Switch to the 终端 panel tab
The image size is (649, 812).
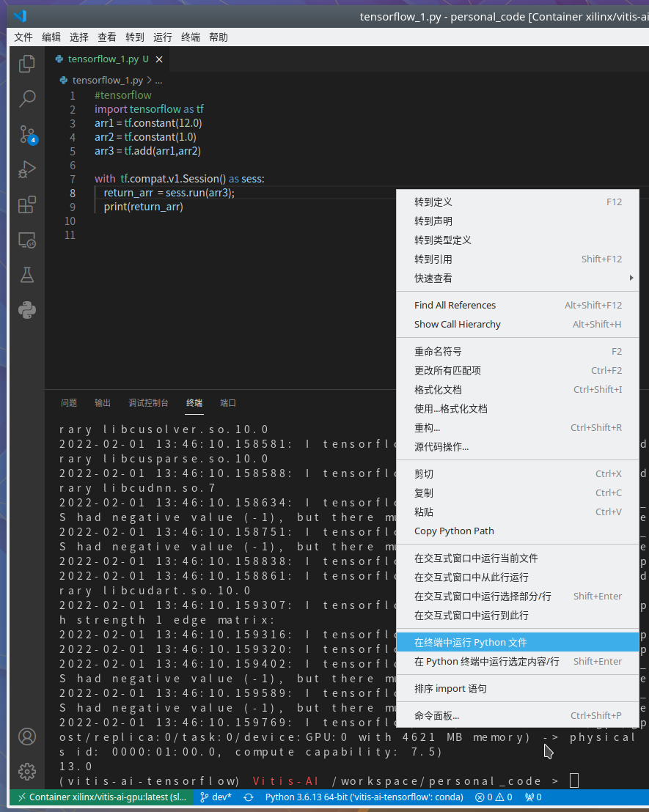tap(194, 403)
